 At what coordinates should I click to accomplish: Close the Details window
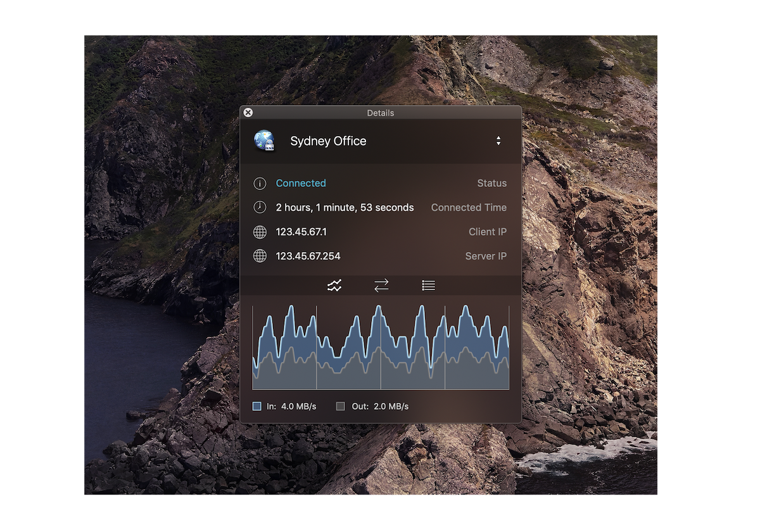(x=248, y=113)
